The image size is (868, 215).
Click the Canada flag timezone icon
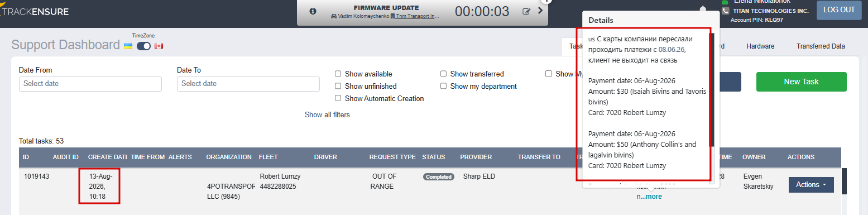[x=159, y=46]
